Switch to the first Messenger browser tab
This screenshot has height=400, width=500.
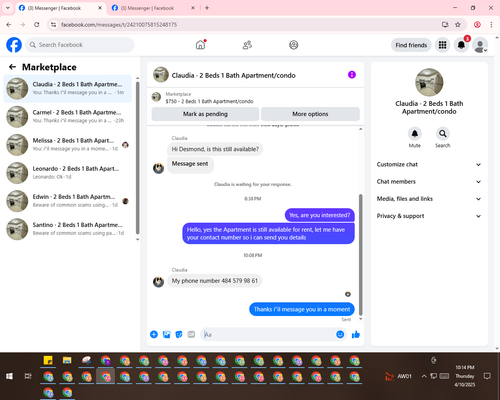tap(59, 8)
